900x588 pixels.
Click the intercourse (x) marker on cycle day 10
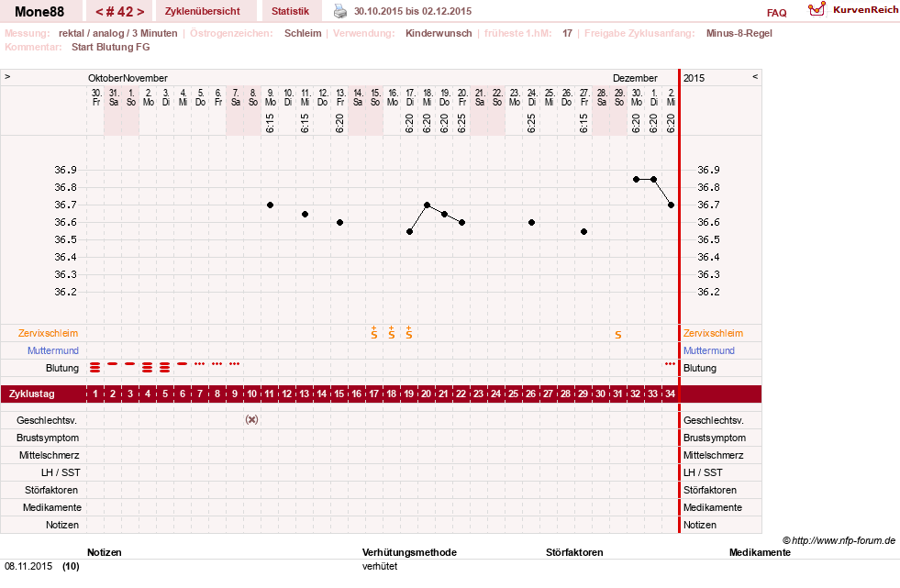pos(252,419)
